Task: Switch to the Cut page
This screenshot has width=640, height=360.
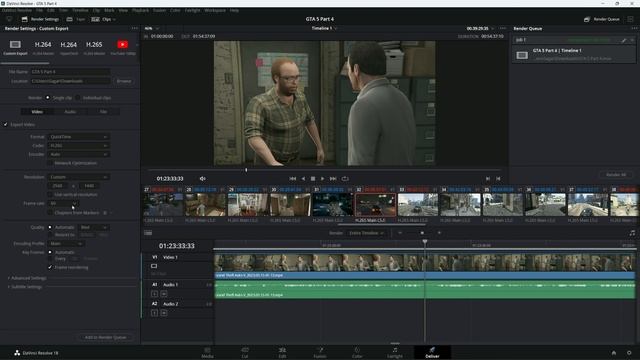Action: (x=245, y=353)
